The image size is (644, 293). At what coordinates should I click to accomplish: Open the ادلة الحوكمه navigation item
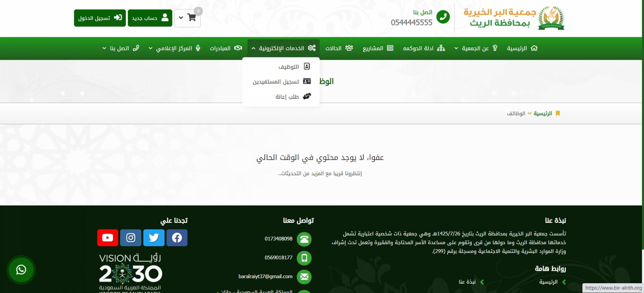(424, 48)
